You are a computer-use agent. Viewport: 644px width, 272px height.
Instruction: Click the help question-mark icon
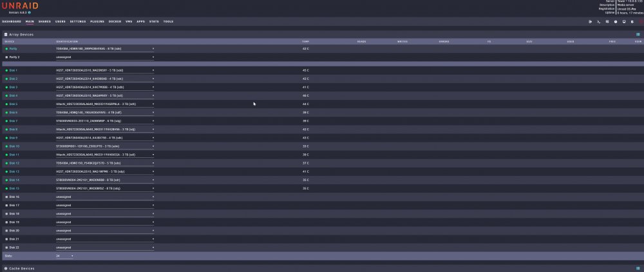(x=616, y=22)
